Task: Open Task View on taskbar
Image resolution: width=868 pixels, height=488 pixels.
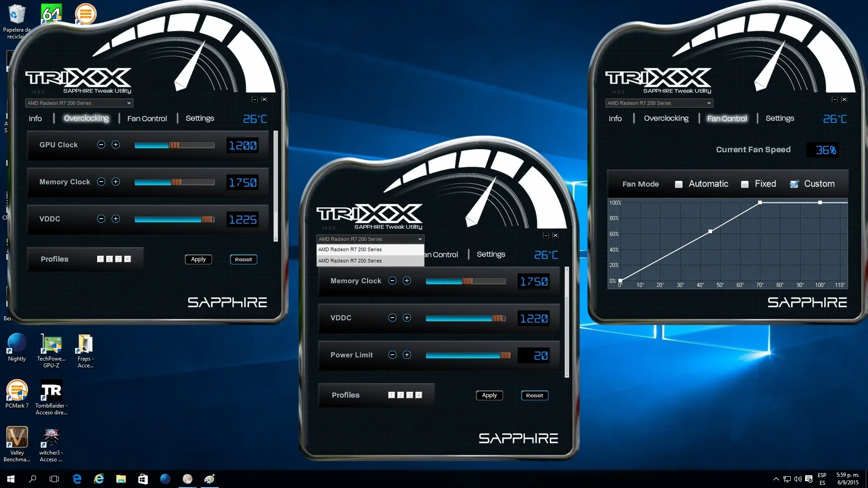Action: [54, 479]
